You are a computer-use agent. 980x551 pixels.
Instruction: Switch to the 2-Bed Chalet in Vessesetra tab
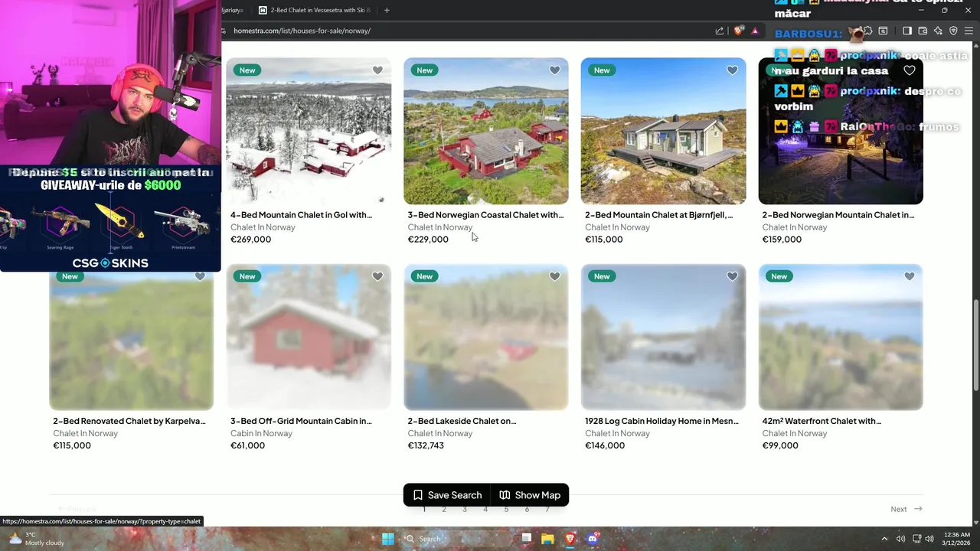314,10
